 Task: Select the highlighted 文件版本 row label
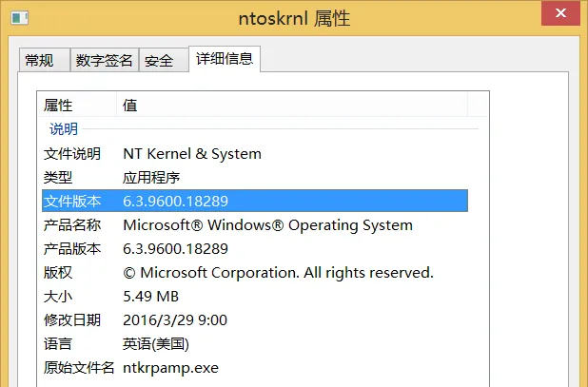pyautogui.click(x=72, y=202)
